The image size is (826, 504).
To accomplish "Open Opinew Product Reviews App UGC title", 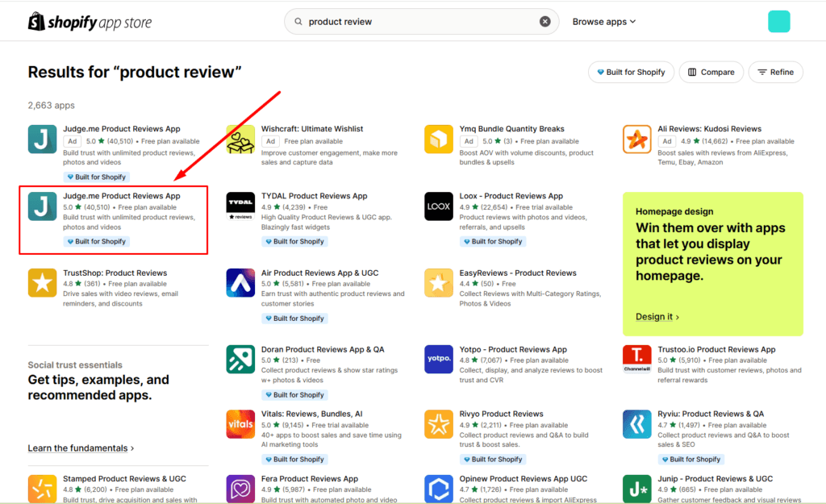I will tap(523, 479).
